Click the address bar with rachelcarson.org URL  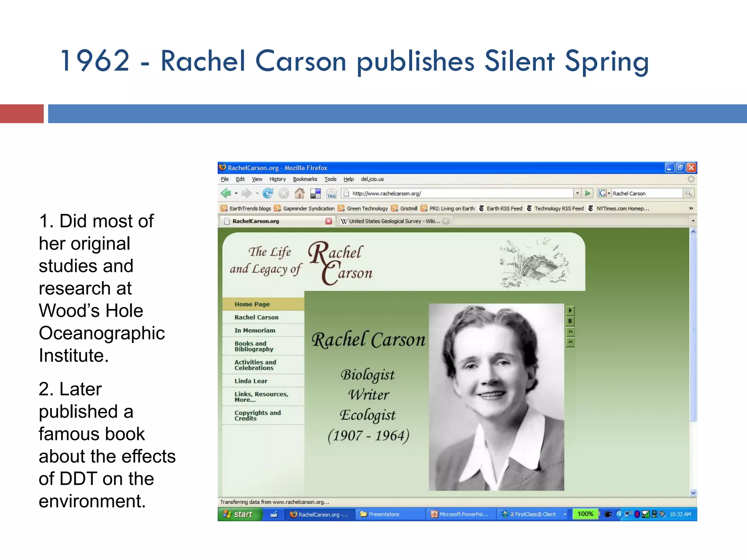pos(457,193)
